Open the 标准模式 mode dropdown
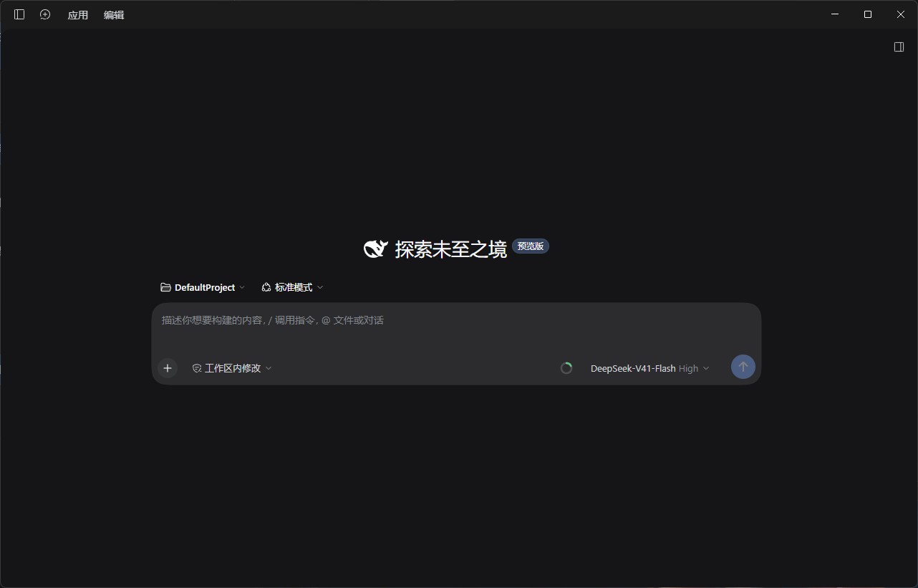Image resolution: width=918 pixels, height=588 pixels. point(292,287)
